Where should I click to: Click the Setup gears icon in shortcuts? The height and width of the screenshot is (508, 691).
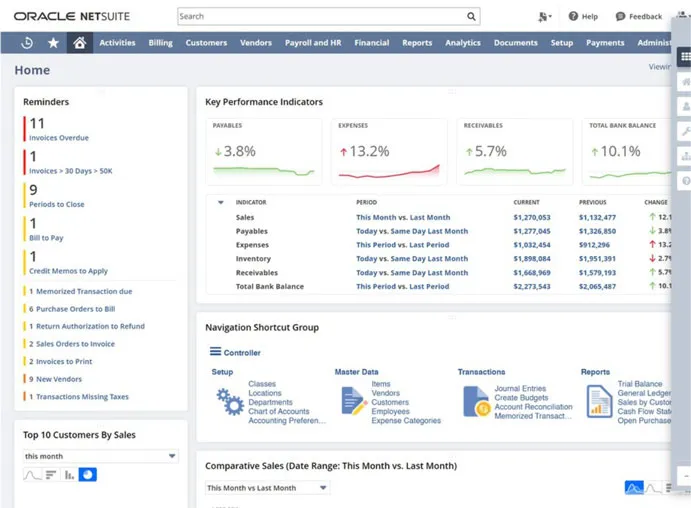[x=229, y=402]
